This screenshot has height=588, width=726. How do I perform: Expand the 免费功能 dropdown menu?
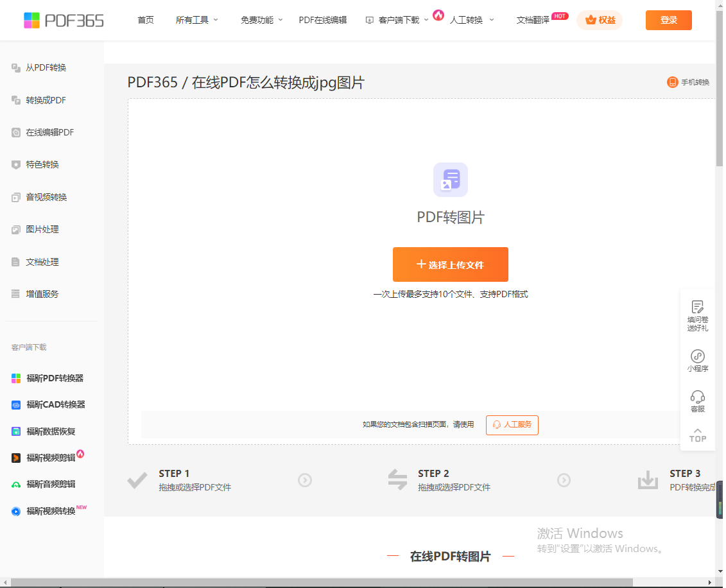click(262, 21)
